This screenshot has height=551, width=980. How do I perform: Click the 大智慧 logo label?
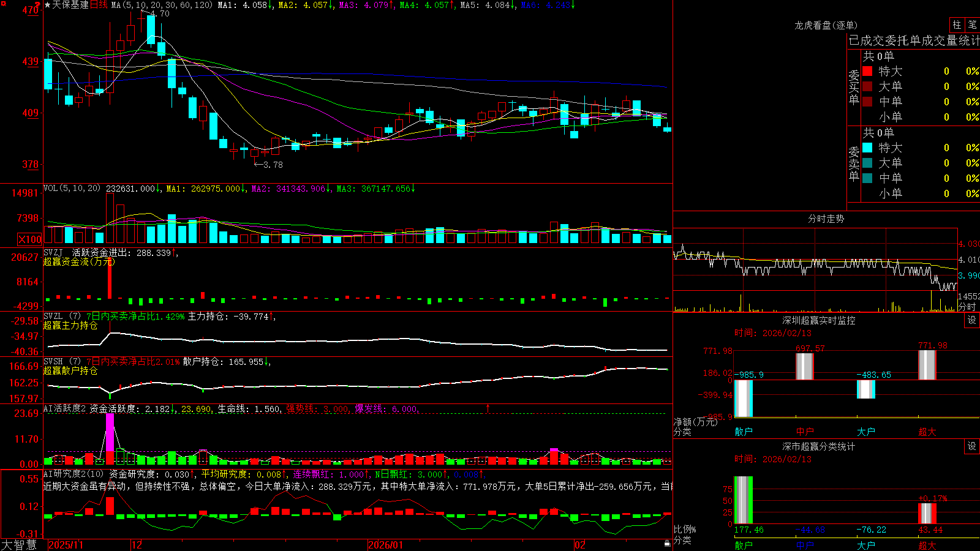point(19,545)
